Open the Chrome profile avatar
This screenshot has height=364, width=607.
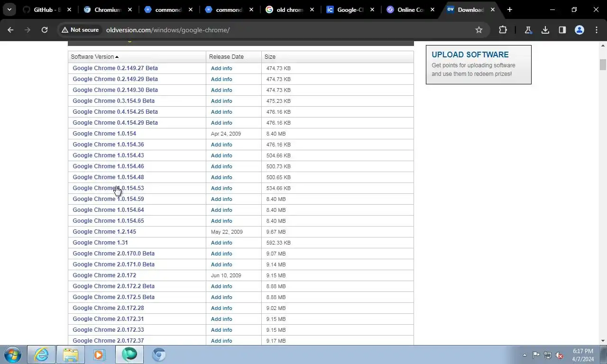(x=579, y=30)
